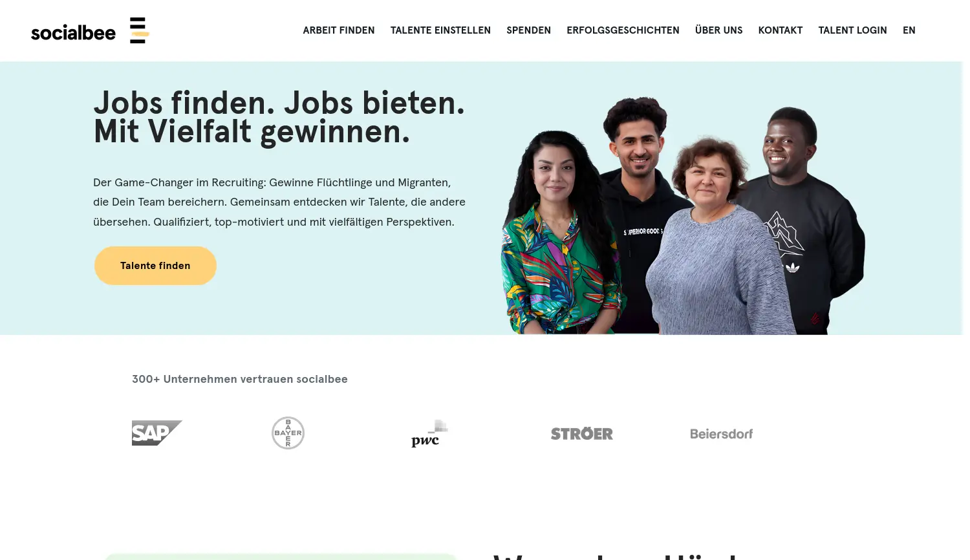Click the Beiersdorf logo
This screenshot has height=560, width=970.
(x=722, y=434)
